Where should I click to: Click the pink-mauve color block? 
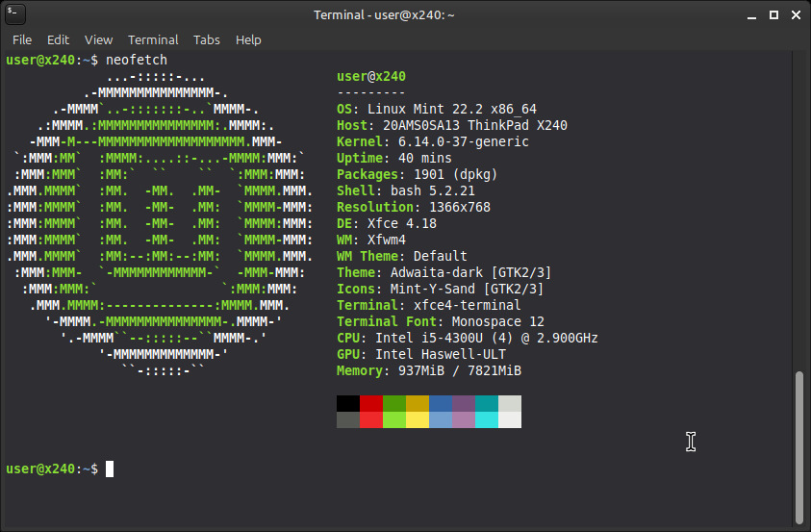pyautogui.click(x=464, y=419)
